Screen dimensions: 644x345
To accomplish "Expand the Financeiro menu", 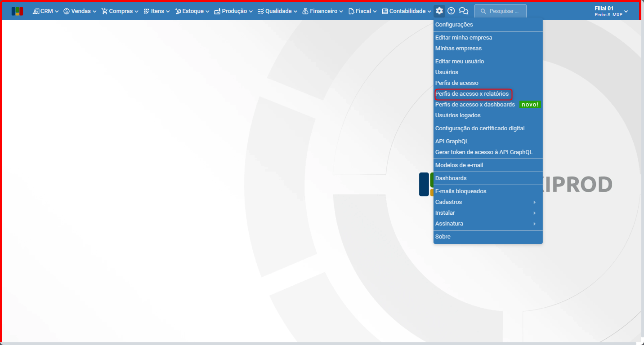I will [x=323, y=11].
